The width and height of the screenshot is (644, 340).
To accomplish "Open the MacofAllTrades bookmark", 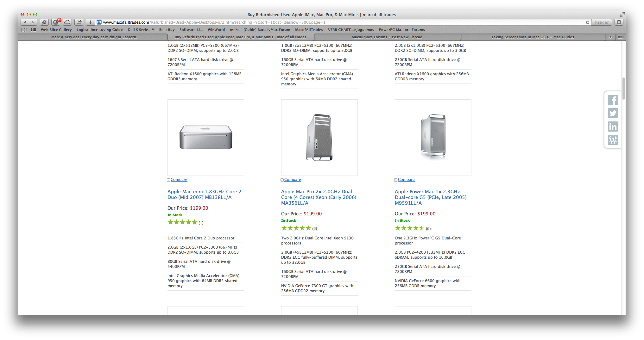I will (309, 30).
